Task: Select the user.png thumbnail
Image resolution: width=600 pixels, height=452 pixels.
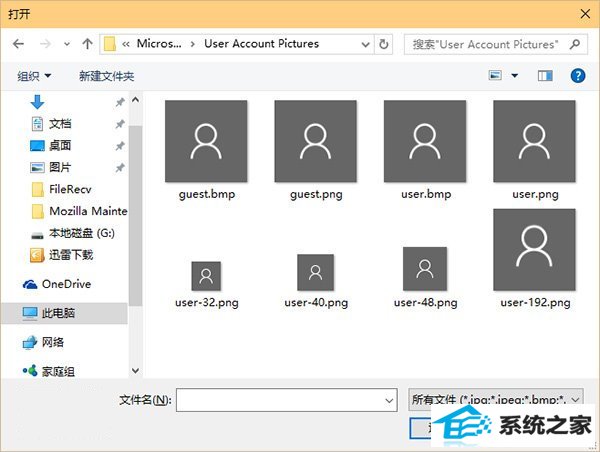Action: 535,141
